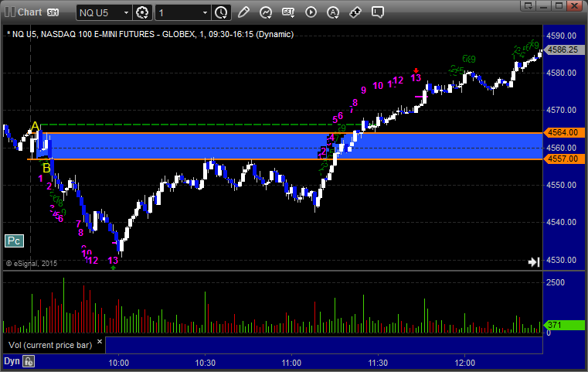The height and width of the screenshot is (372, 588).
Task: Open the alerts A circle menu
Action: click(332, 12)
